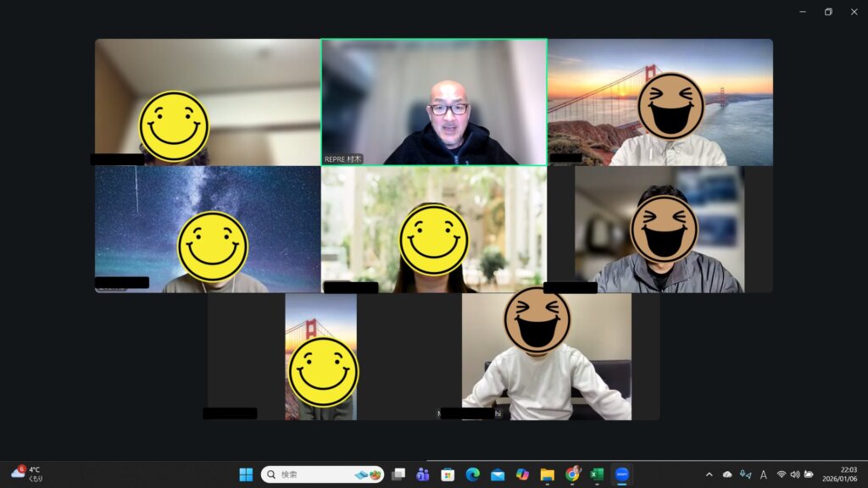Select the REPRE 村木 speaker video tile
The width and height of the screenshot is (868, 488).
click(x=434, y=102)
